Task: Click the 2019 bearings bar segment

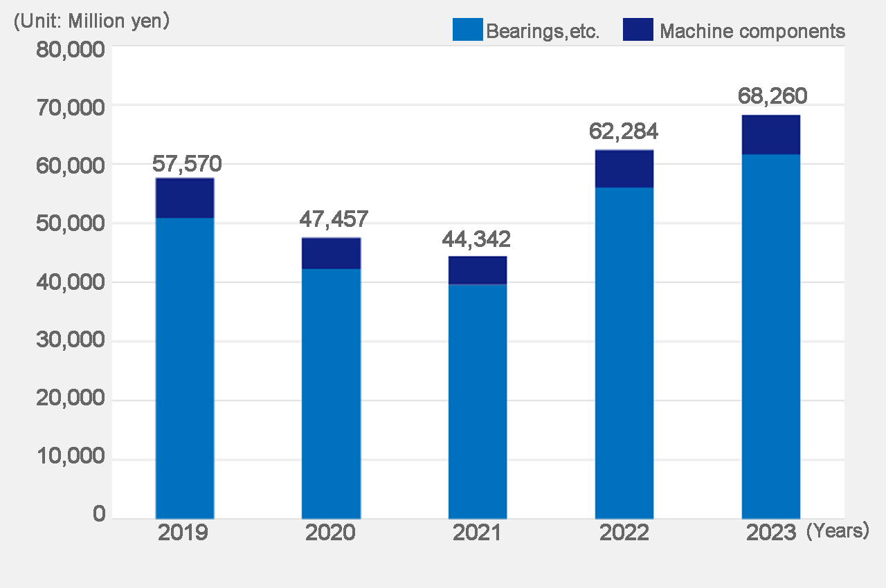Action: pyautogui.click(x=185, y=368)
